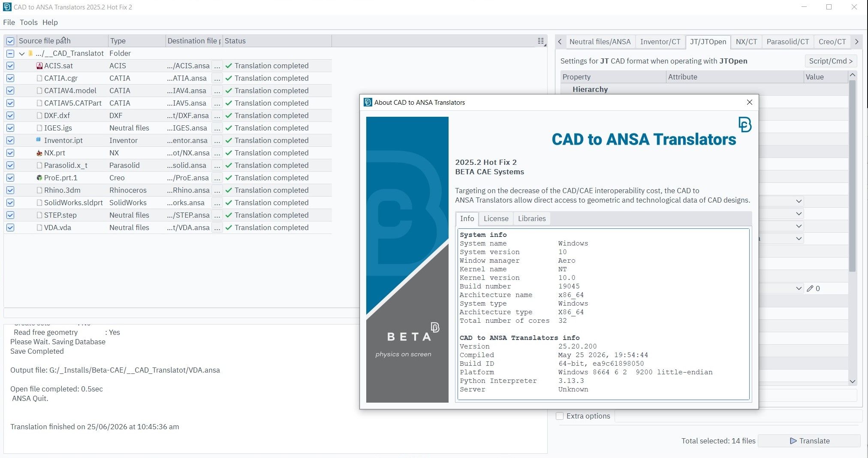
Task: Show more settings tabs with right arrow
Action: point(856,42)
